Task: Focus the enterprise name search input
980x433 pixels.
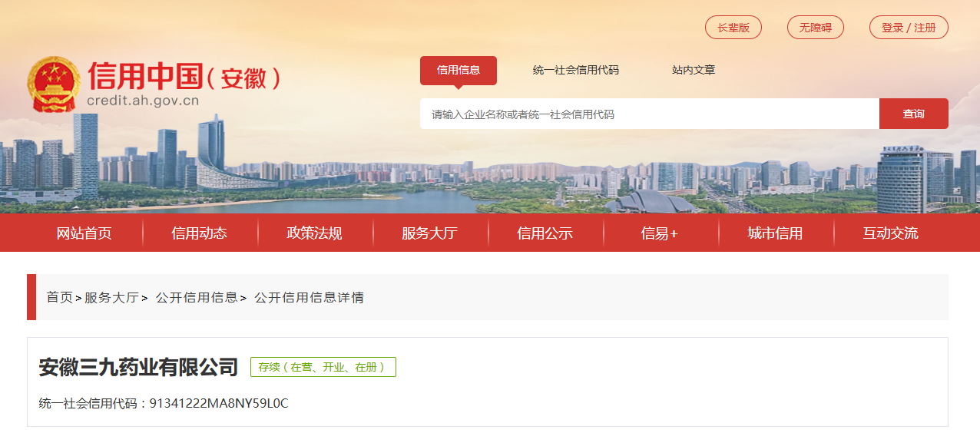Action: [650, 114]
